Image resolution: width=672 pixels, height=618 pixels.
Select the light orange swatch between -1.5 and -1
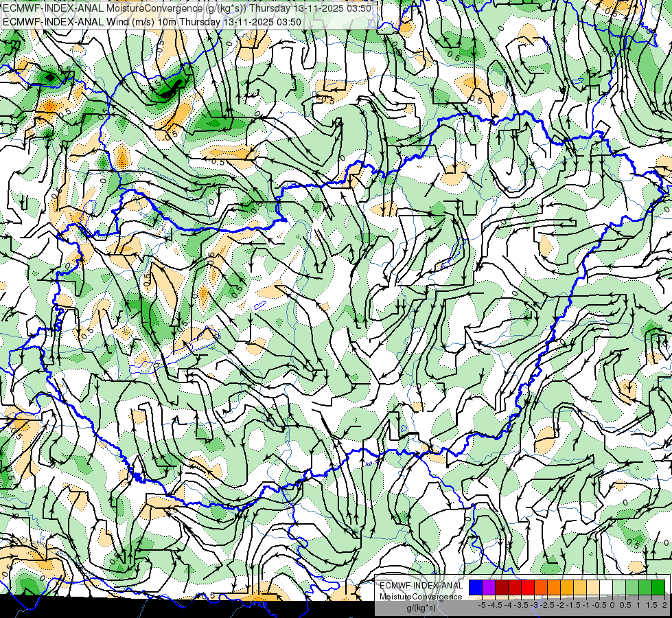pos(580,587)
